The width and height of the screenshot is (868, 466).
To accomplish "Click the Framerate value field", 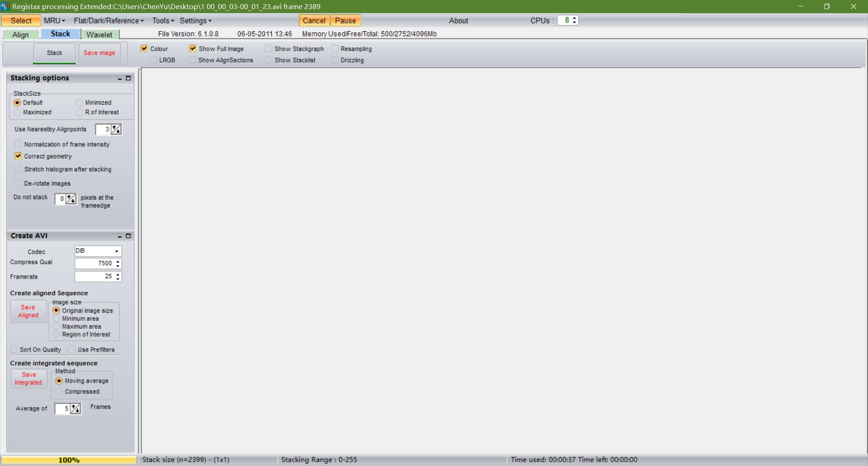I will click(95, 276).
